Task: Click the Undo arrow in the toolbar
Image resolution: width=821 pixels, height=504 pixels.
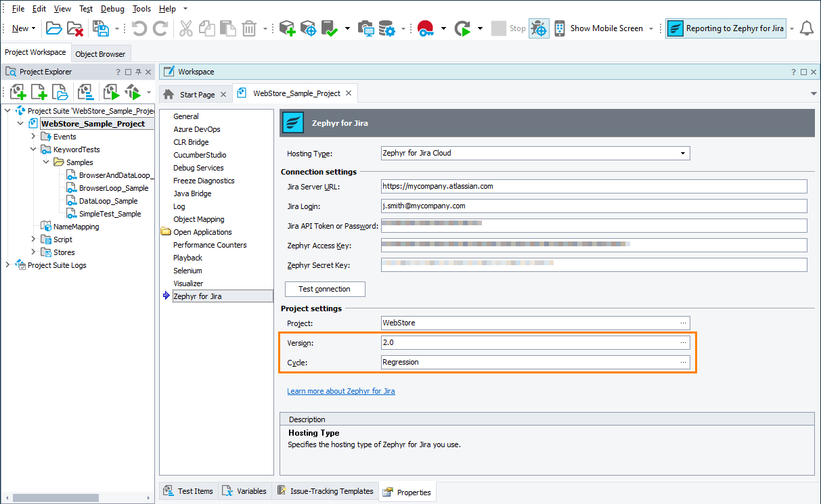Action: (x=139, y=28)
